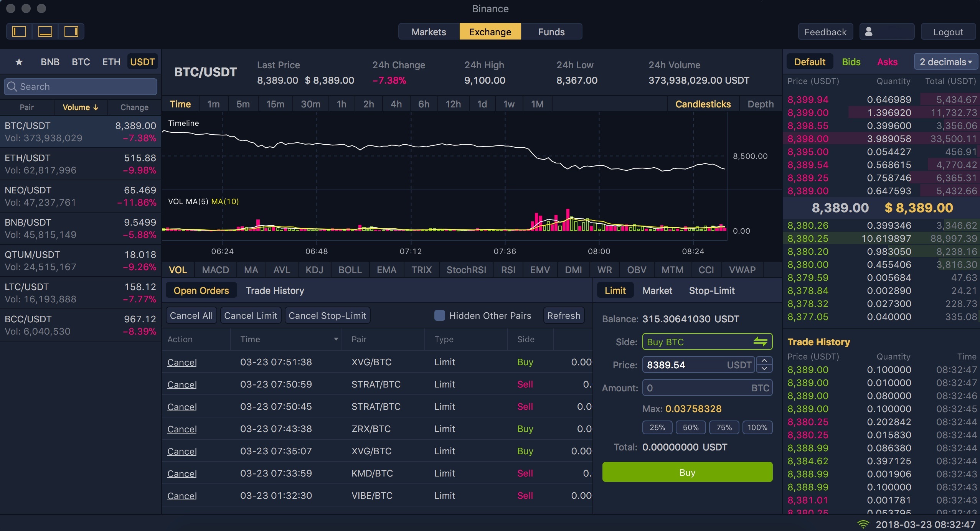Select the BTC market tab

pyautogui.click(x=81, y=62)
